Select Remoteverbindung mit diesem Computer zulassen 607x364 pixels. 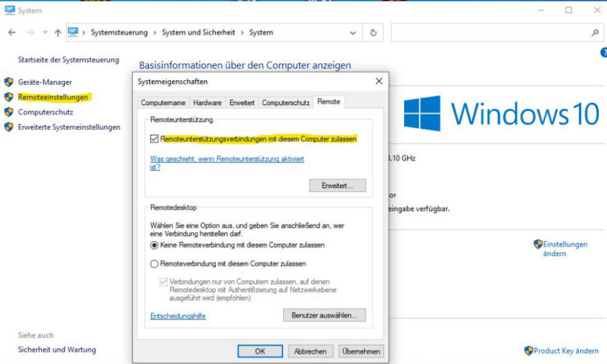154,264
